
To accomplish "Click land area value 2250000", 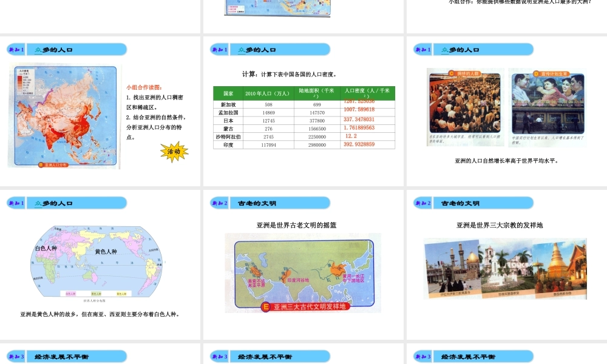I will click(x=317, y=137).
